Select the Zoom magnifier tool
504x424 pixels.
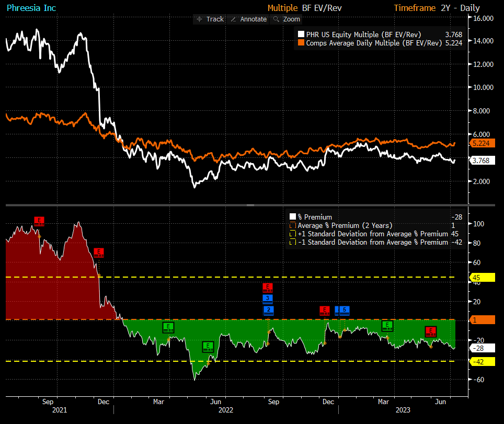coord(286,19)
